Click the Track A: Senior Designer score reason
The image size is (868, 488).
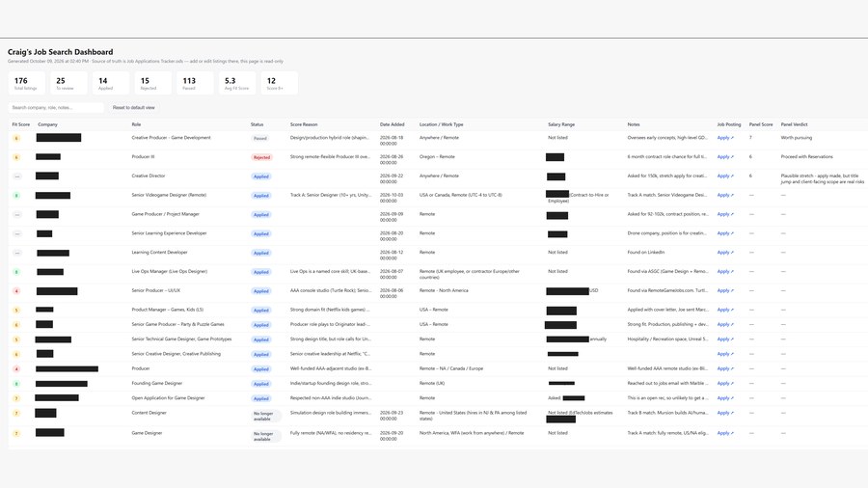331,195
